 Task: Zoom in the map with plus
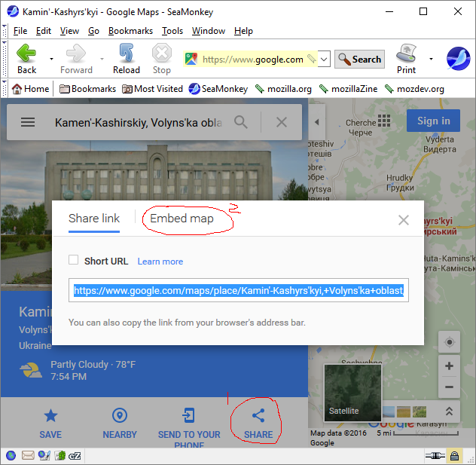tap(450, 366)
